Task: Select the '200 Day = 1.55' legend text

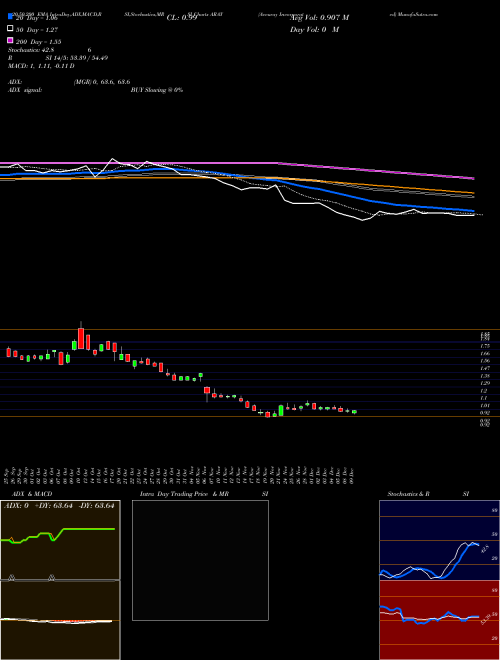Action: [x=39, y=42]
